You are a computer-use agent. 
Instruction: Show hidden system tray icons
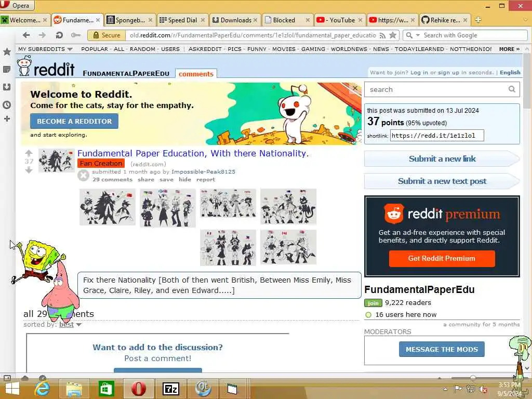tap(445, 389)
